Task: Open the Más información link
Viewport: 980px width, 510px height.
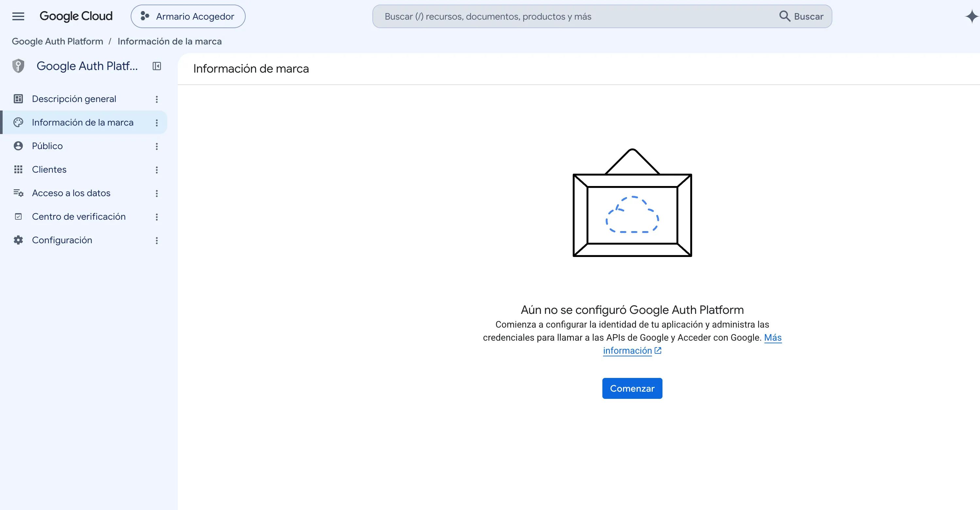Action: (628, 351)
